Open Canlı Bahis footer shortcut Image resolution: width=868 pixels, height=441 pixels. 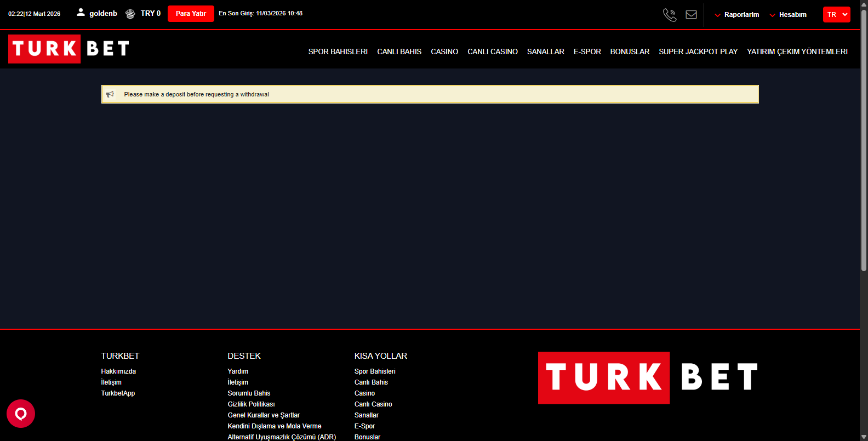(371, 382)
